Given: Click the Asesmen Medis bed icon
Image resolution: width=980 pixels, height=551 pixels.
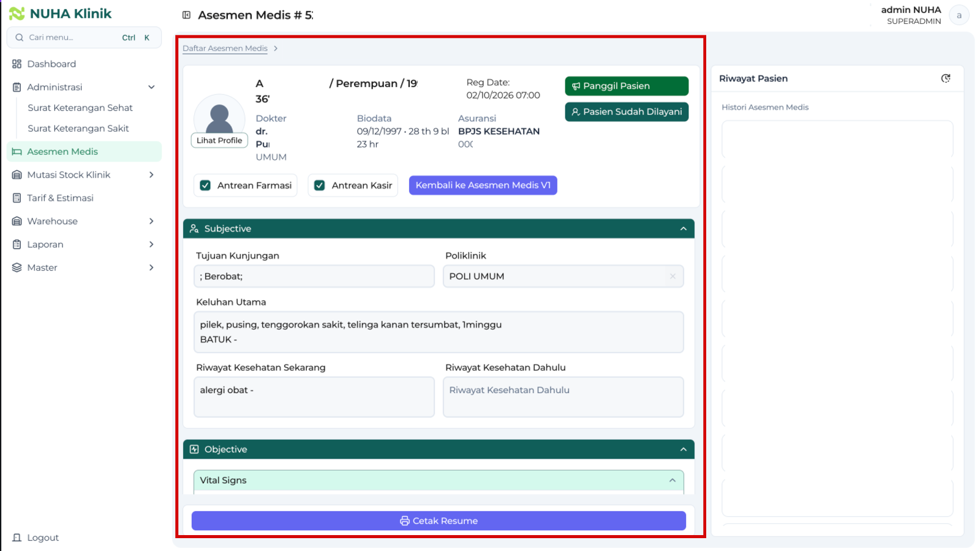Looking at the screenshot, I should (x=17, y=152).
